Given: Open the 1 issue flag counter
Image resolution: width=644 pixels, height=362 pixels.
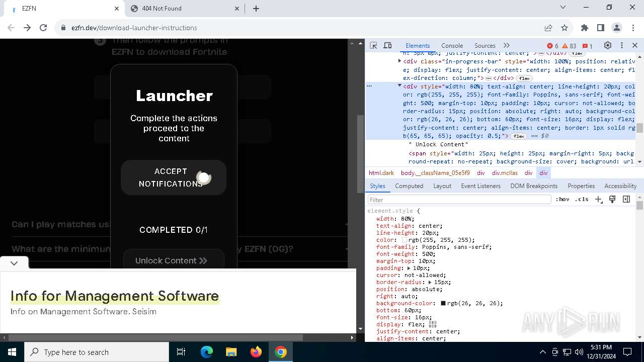Looking at the screenshot, I should 588,46.
